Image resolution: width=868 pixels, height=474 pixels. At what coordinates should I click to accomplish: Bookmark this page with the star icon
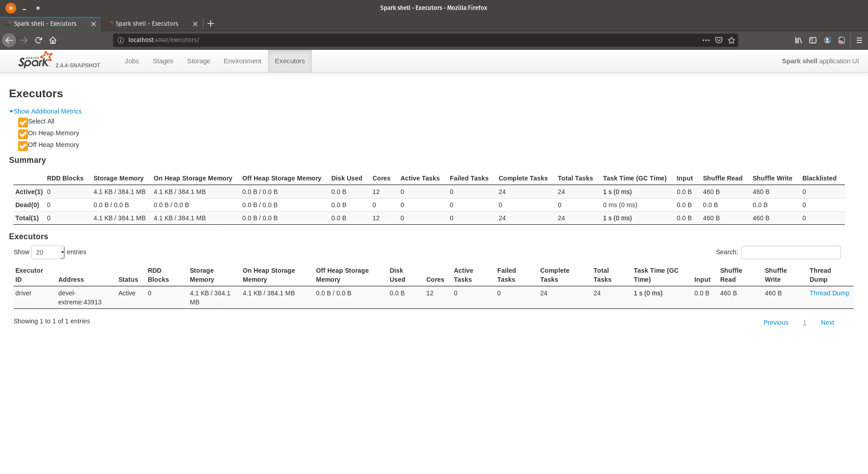[731, 40]
